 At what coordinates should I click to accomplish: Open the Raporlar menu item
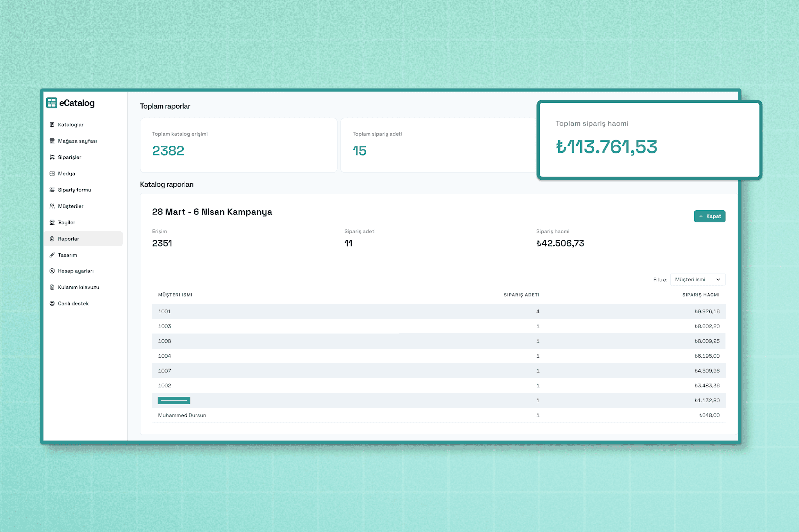point(68,239)
